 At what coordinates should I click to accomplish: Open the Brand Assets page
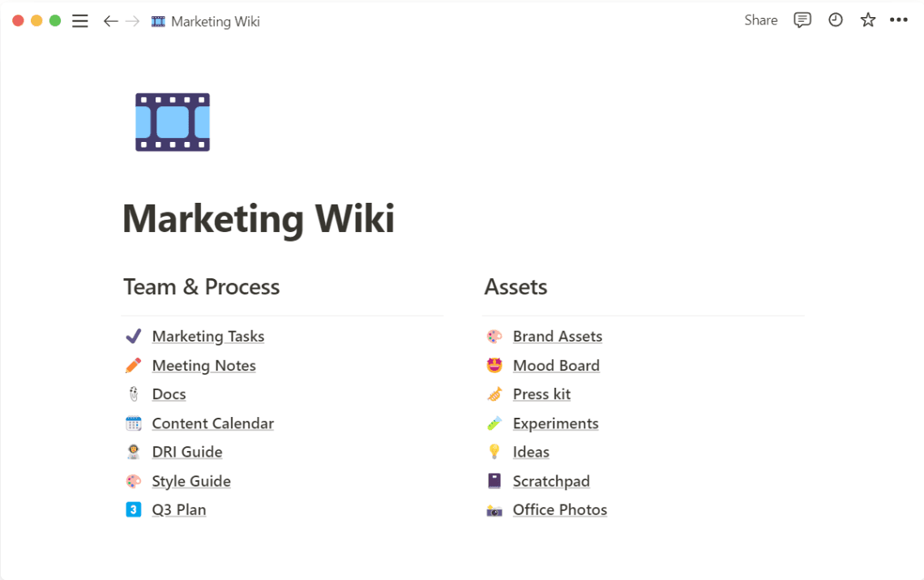(x=558, y=336)
